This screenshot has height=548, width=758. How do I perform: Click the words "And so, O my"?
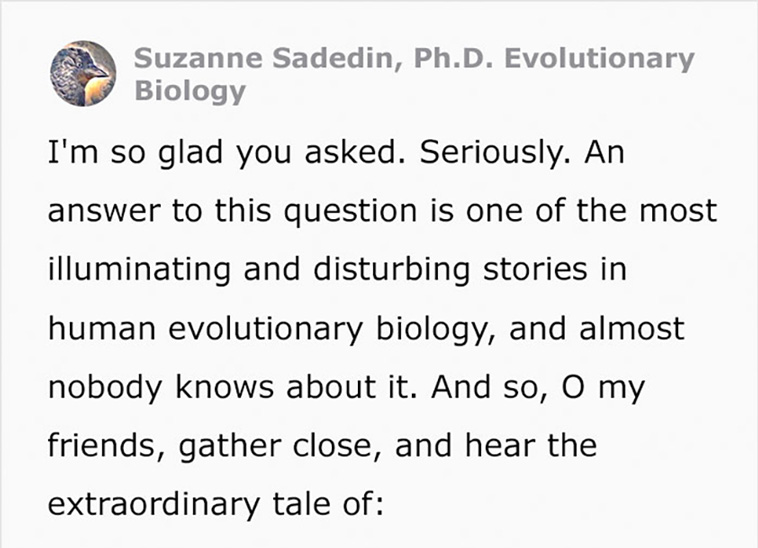click(538, 388)
